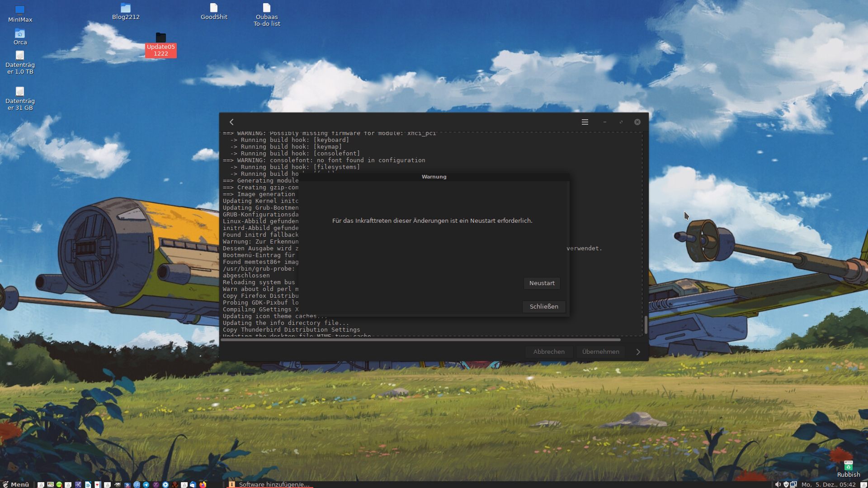Open the card game launcher with heart
This screenshot has width=868, height=488.
tap(97, 484)
